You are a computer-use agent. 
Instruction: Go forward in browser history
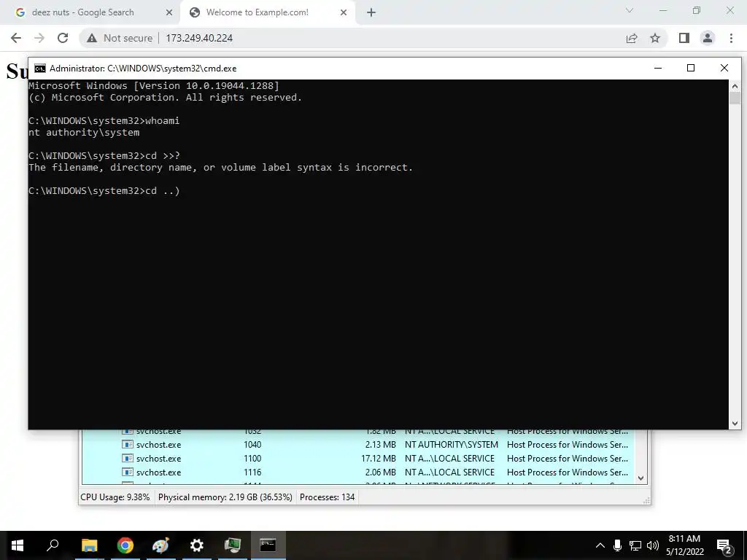tap(39, 38)
